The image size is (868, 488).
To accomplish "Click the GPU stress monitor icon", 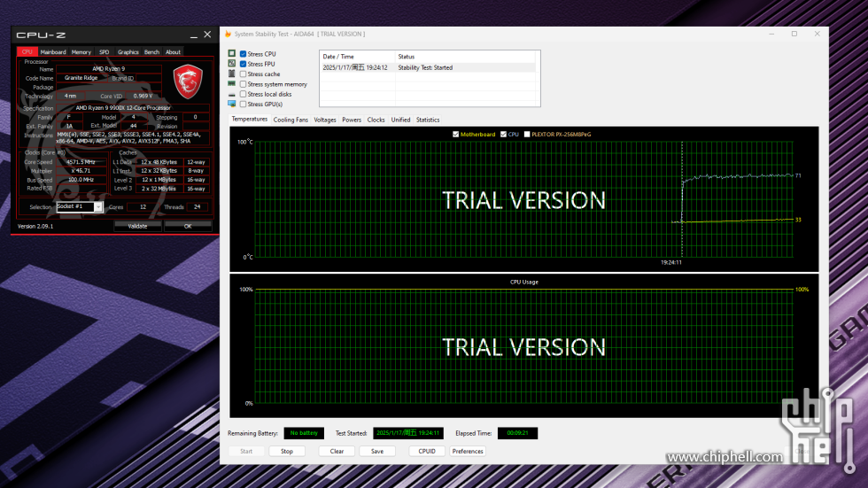I will pyautogui.click(x=232, y=104).
